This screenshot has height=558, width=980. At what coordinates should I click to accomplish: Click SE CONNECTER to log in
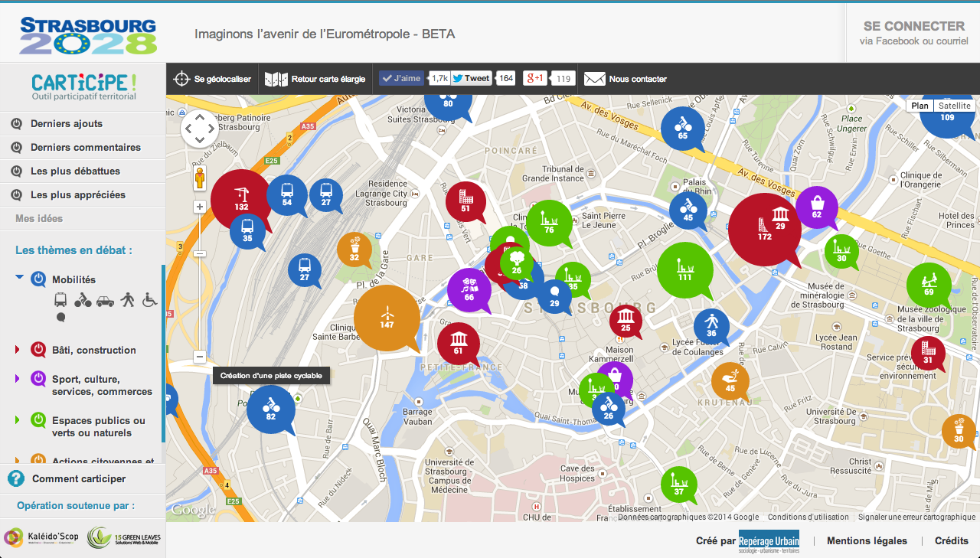[x=913, y=26]
